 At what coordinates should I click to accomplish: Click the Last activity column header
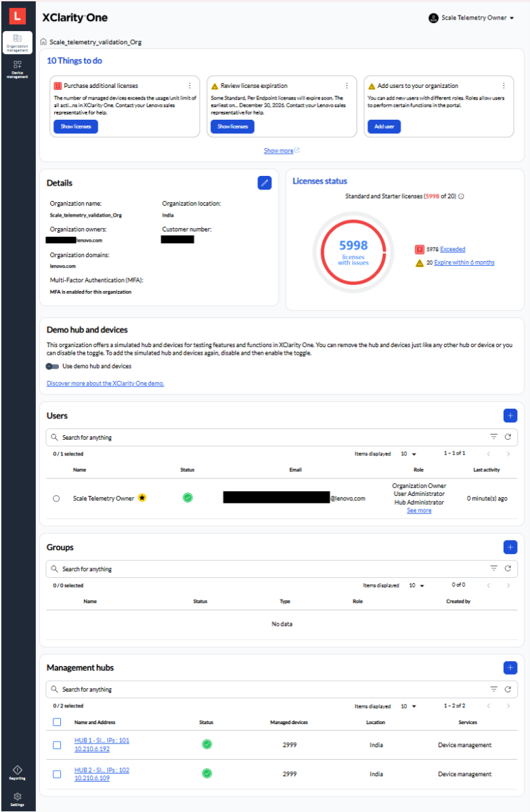coord(487,470)
